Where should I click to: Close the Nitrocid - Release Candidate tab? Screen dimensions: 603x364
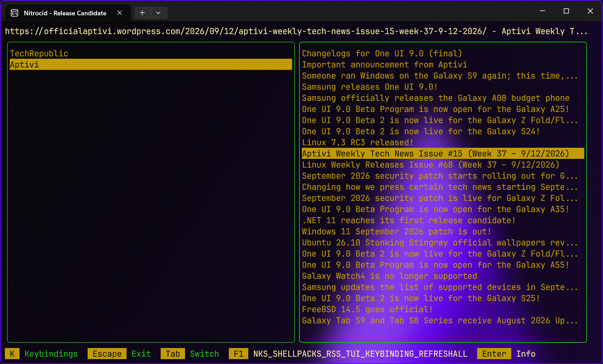(x=120, y=13)
